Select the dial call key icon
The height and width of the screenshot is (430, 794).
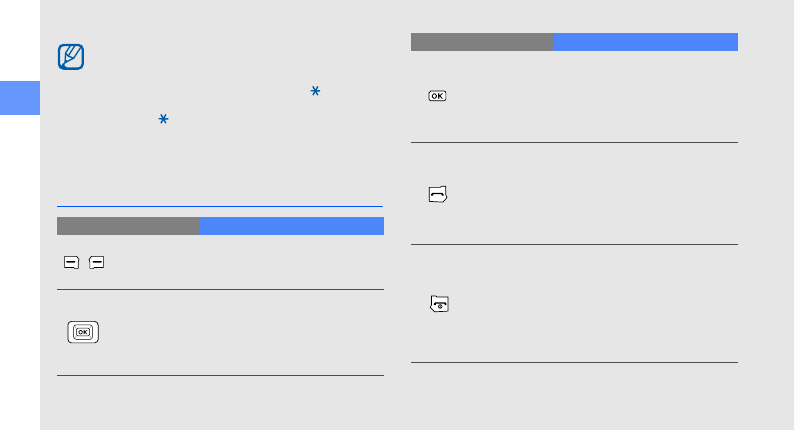click(x=437, y=195)
